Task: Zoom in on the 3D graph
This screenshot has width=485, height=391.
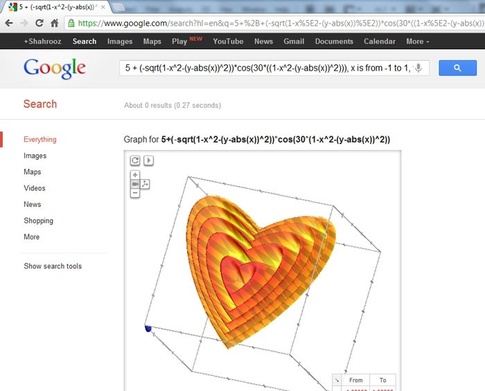Action: 135,175
